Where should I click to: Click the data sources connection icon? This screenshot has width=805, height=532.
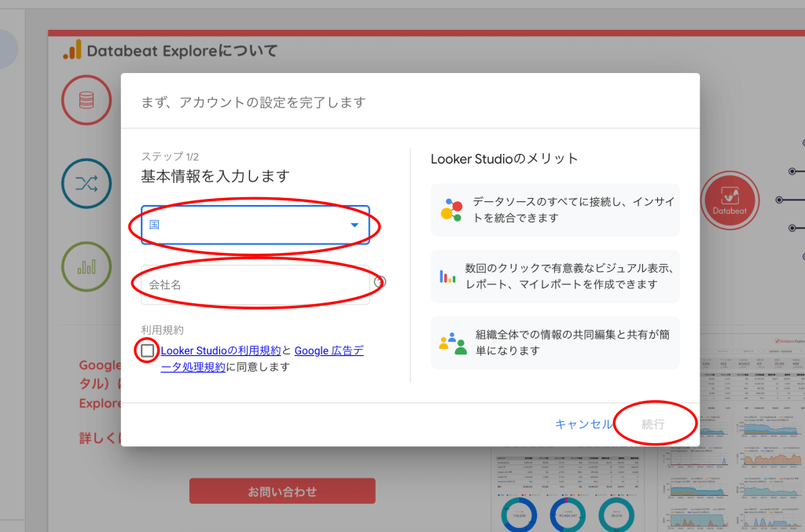(451, 210)
